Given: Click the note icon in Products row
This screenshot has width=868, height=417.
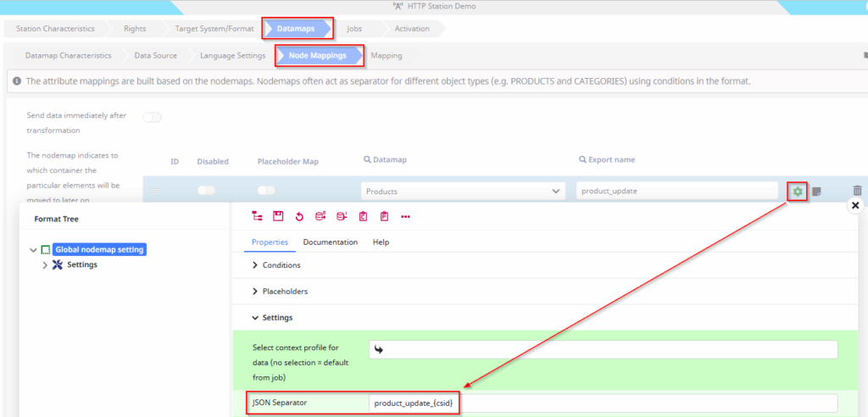Looking at the screenshot, I should pos(816,192).
